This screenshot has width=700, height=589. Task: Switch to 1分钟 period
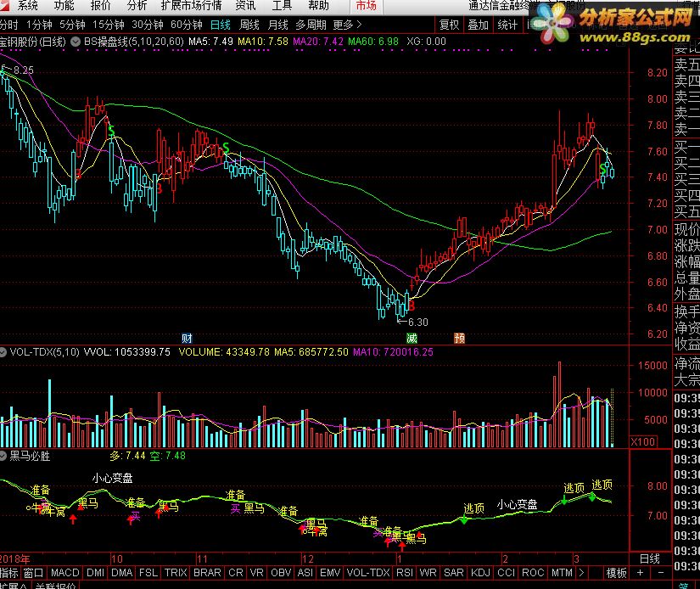(39, 25)
